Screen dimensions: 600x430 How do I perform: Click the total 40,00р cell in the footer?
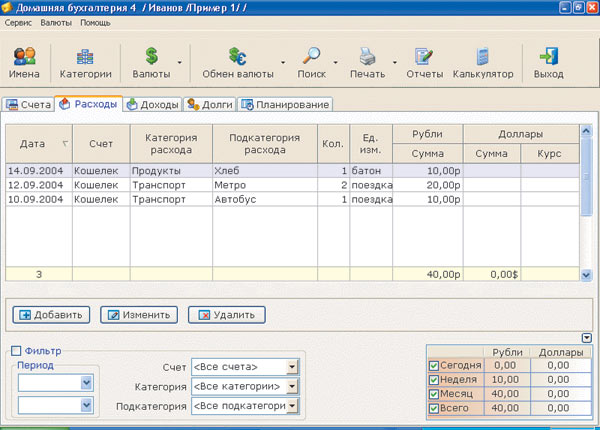point(428,274)
